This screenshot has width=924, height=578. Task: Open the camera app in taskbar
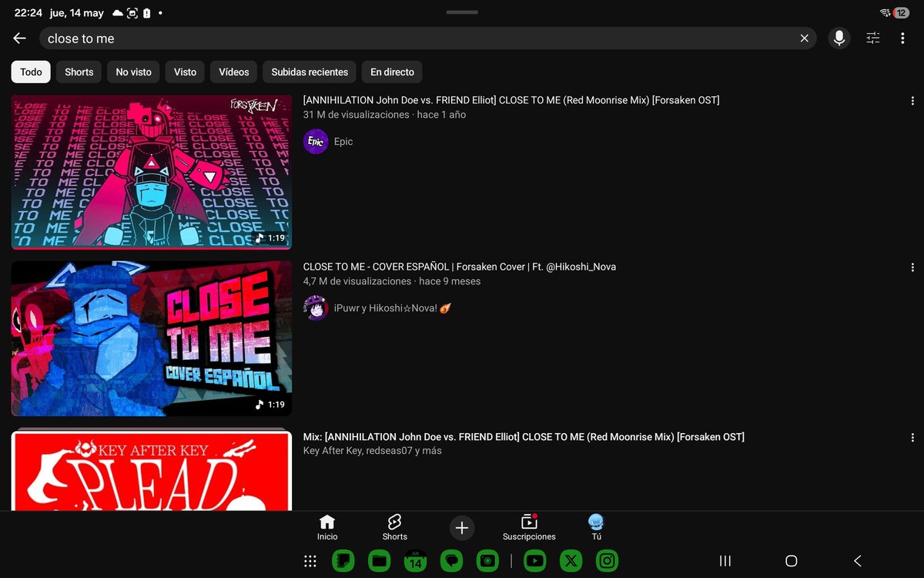pyautogui.click(x=488, y=561)
